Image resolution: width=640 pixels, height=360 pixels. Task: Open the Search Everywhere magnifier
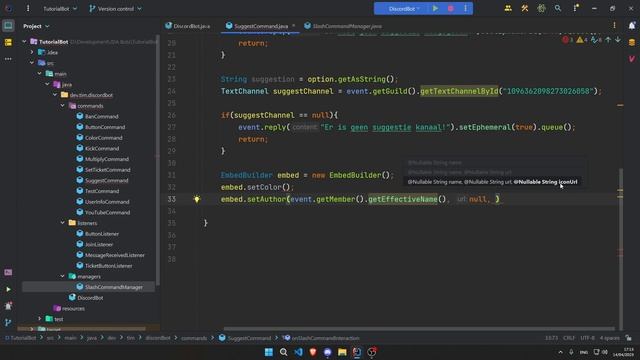558,9
